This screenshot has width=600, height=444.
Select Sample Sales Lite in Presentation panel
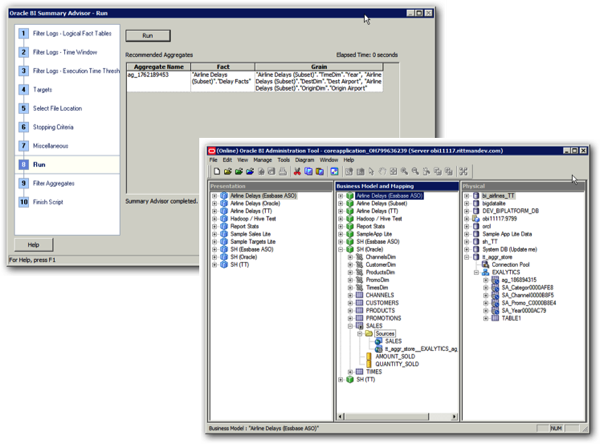pos(250,234)
